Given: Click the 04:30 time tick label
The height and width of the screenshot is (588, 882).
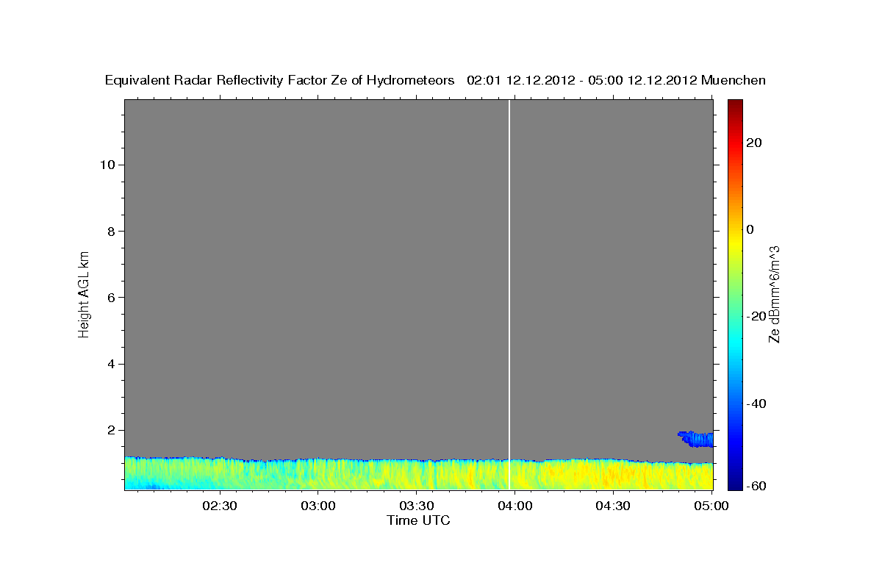Looking at the screenshot, I should (x=614, y=506).
